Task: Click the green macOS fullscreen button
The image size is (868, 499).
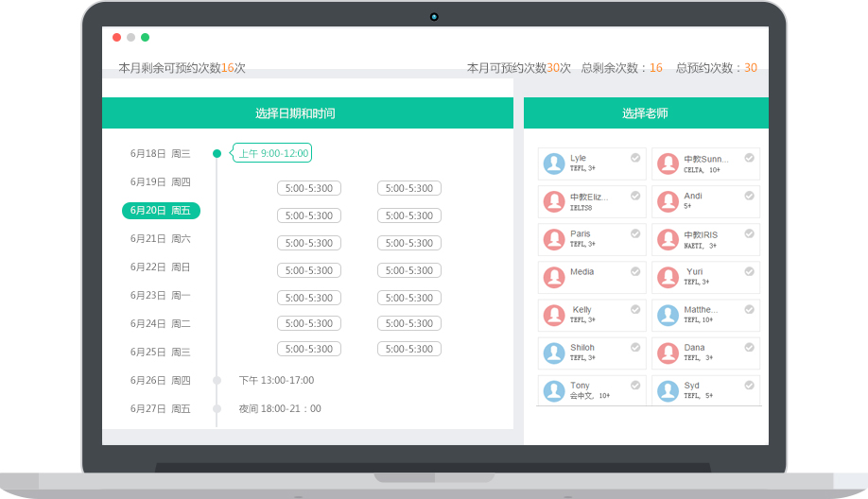Action: [145, 38]
